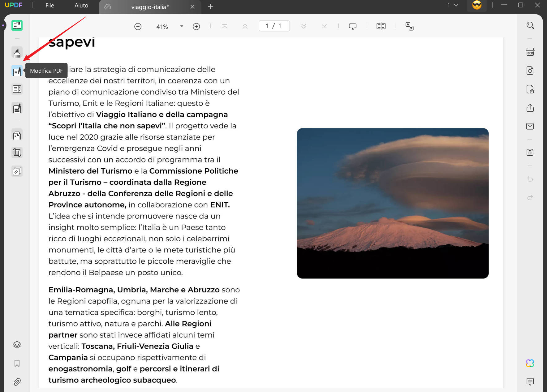
Task: Open the search magnifier icon
Action: (x=530, y=25)
